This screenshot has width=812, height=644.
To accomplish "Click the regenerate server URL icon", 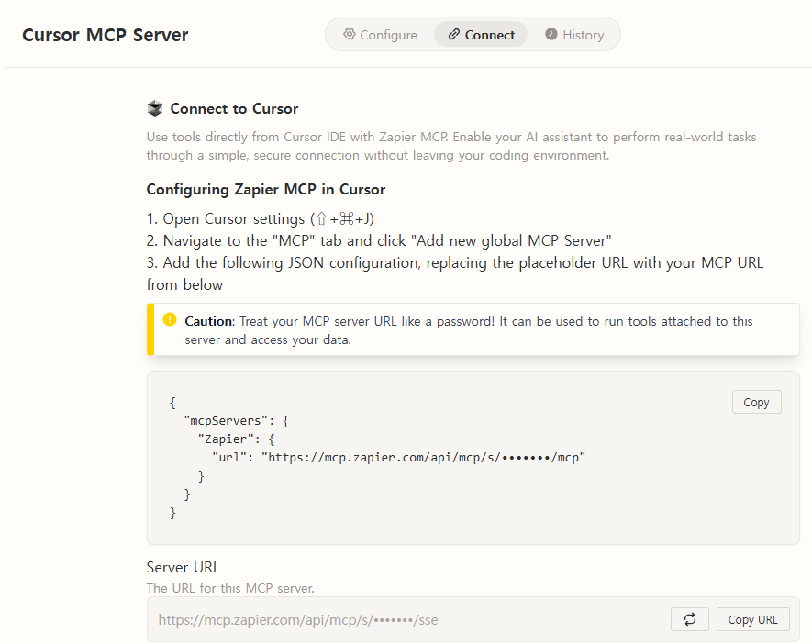I will [x=689, y=619].
